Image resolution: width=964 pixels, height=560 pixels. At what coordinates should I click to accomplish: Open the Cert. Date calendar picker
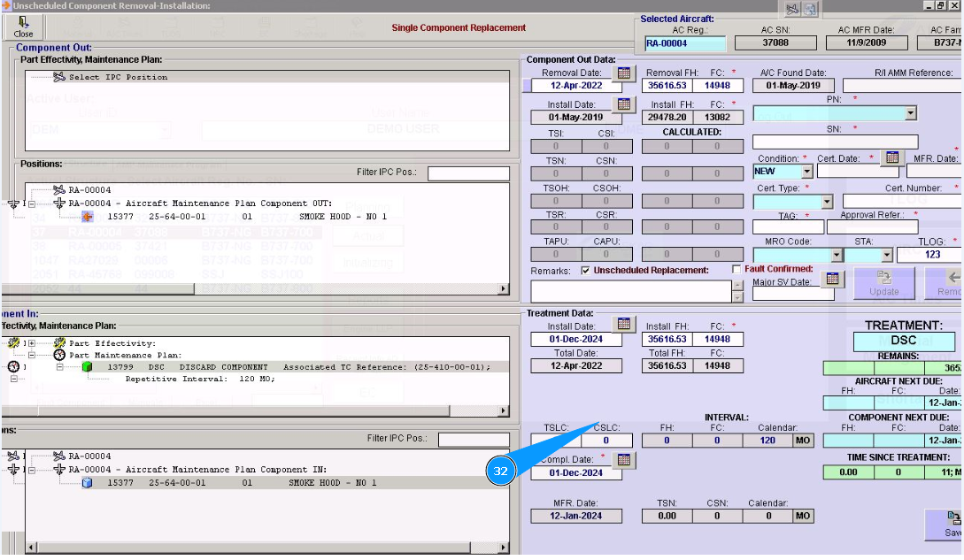tap(892, 157)
